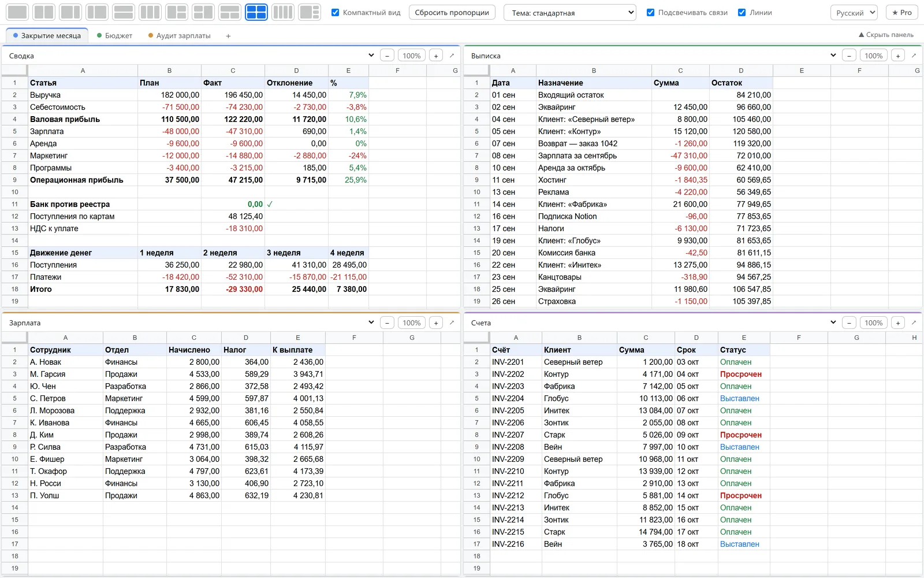Viewport: 924px width, 578px height.
Task: Click the Pro upgrade button
Action: pyautogui.click(x=901, y=12)
